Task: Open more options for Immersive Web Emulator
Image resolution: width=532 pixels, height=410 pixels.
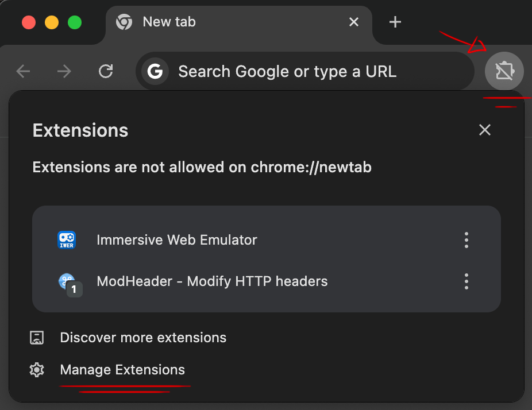Action: click(x=467, y=239)
